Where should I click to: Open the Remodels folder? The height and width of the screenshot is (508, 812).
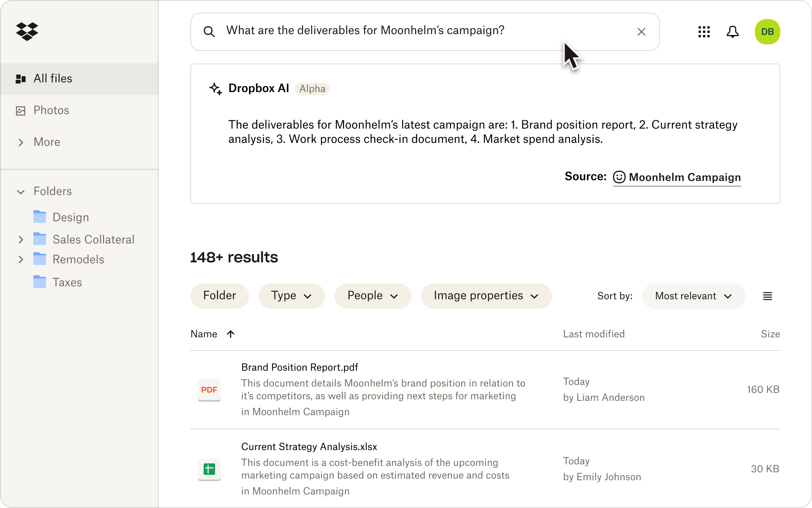[x=79, y=259]
